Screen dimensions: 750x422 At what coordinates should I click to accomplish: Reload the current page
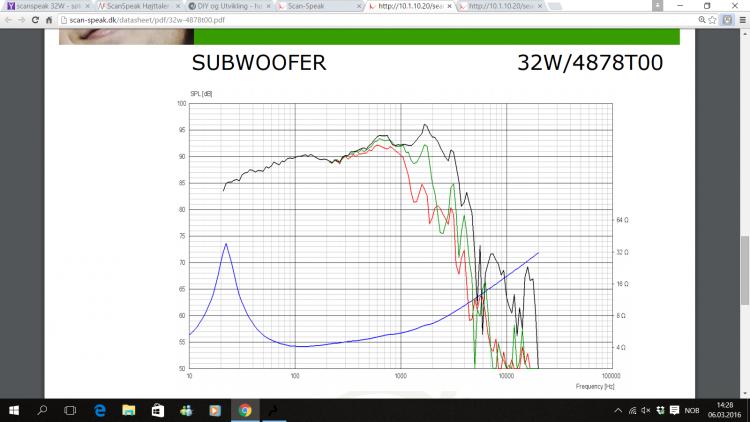pos(35,20)
